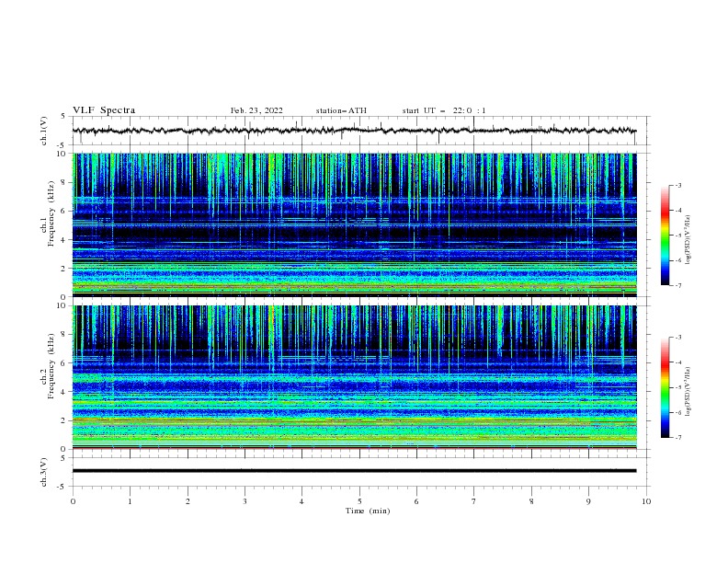Click time axis tick label '7'
This screenshot has width=728, height=563.
tap(474, 501)
